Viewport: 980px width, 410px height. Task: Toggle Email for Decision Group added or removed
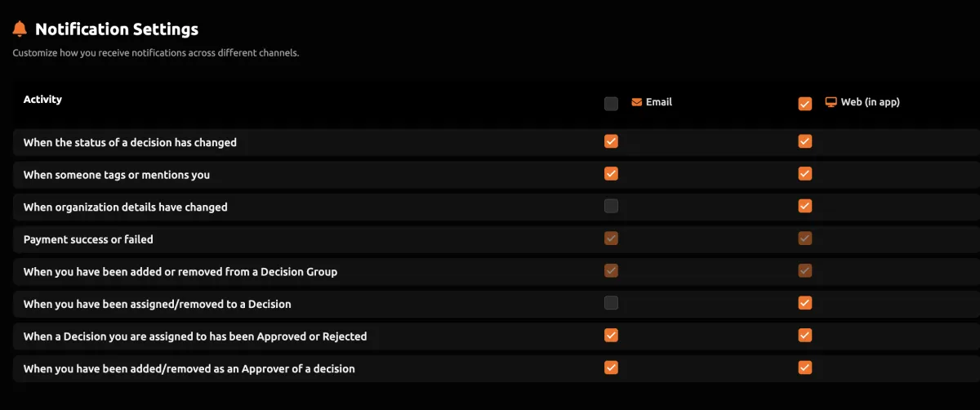pos(611,270)
